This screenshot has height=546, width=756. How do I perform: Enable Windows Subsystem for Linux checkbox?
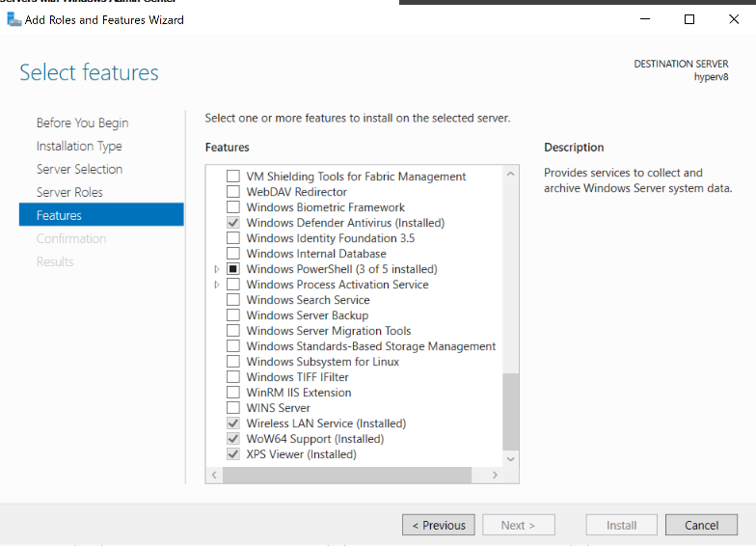coord(233,361)
